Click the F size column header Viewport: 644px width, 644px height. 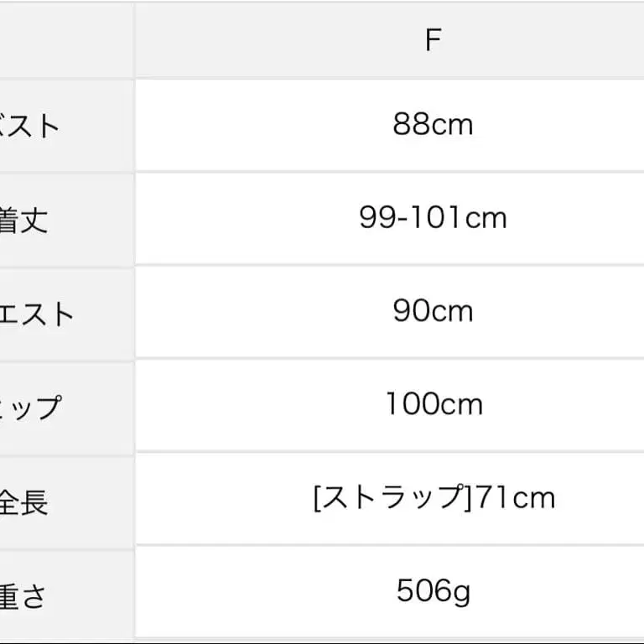click(x=433, y=40)
